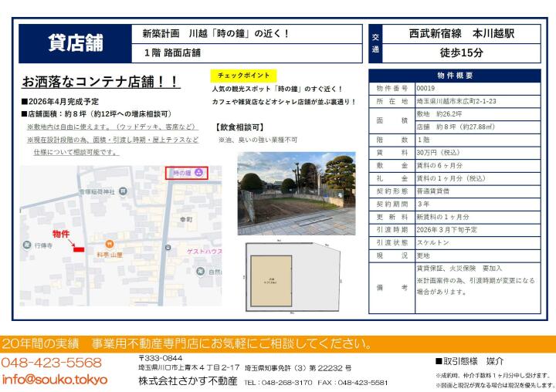
Task: Open the vacant lot site photo
Action: coord(296,193)
